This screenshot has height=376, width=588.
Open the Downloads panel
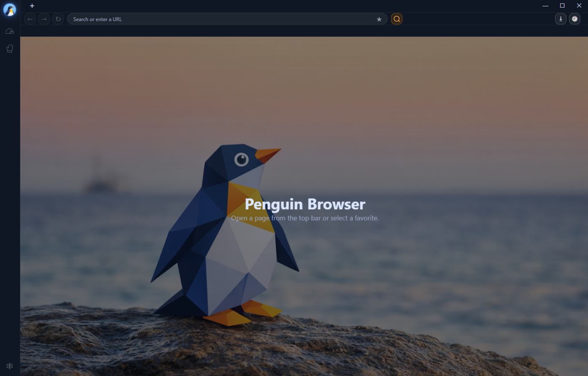coord(561,19)
